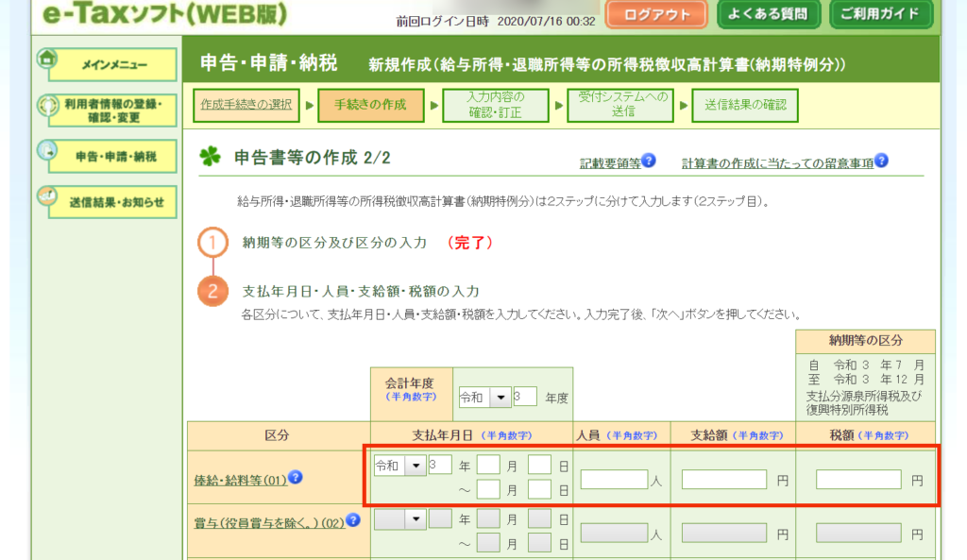Open the よくある質問 page
Screen dimensions: 967x560
(x=765, y=14)
